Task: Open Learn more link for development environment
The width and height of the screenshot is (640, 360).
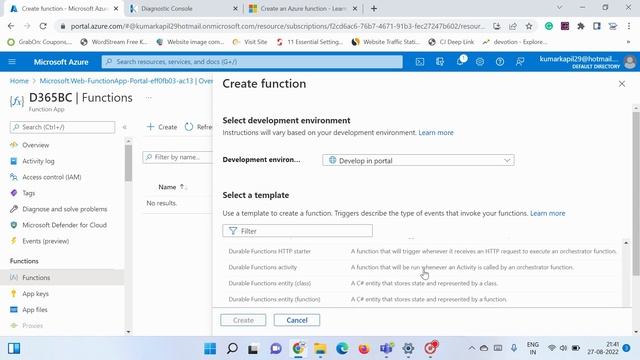Action: (436, 133)
